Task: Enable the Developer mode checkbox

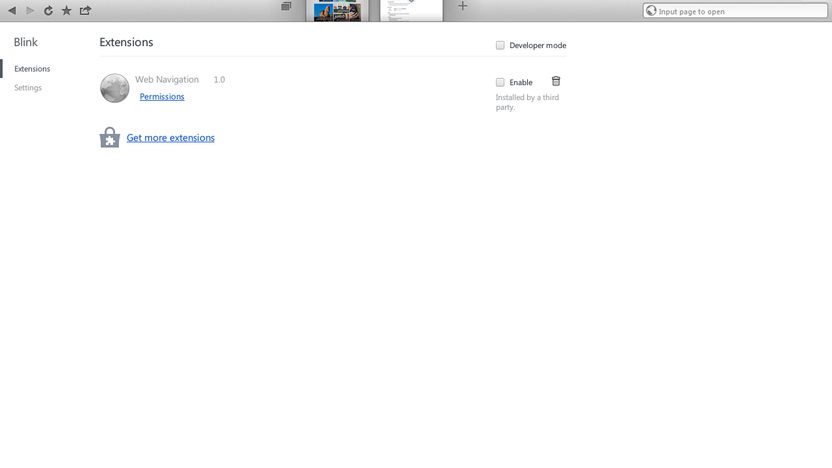Action: [x=500, y=45]
